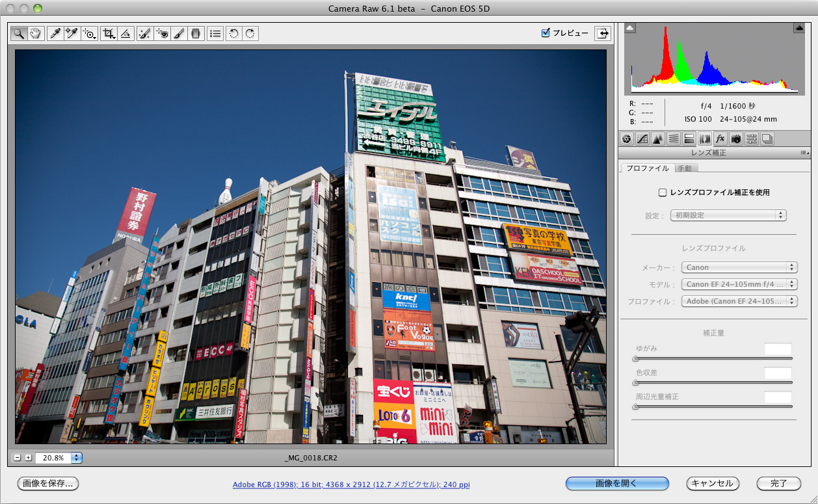Image resolution: width=818 pixels, height=504 pixels.
Task: Click the histogram graph
Action: [x=715, y=59]
